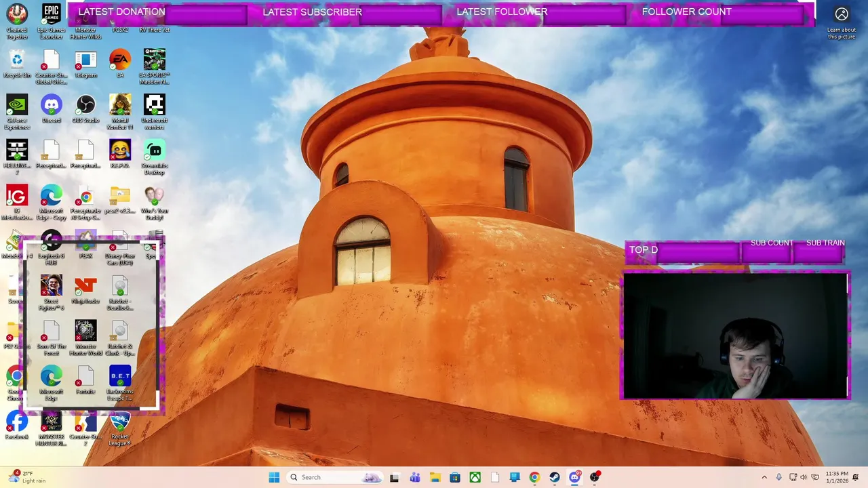The image size is (868, 488).
Task: Launch Rocket League from desktop
Action: pyautogui.click(x=120, y=429)
